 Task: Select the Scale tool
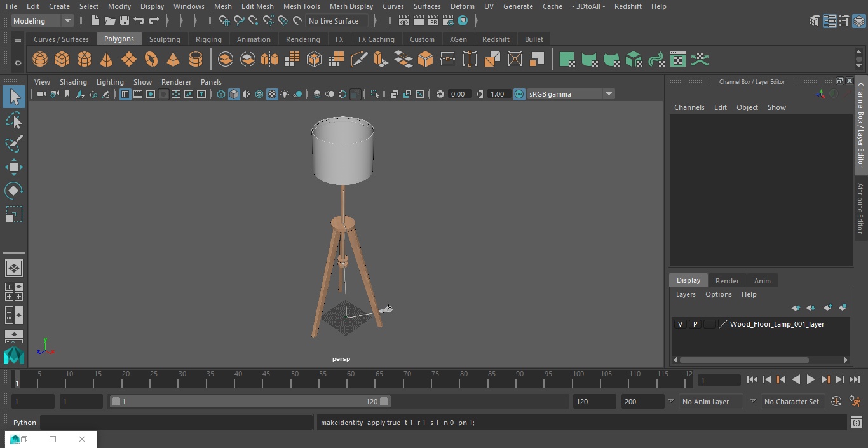point(14,214)
